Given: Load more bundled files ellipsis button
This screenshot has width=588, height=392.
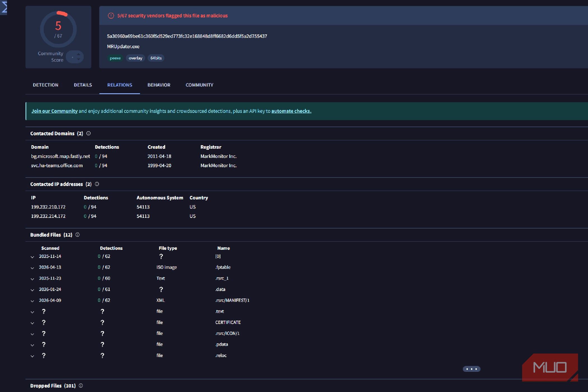Looking at the screenshot, I should pyautogui.click(x=472, y=369).
